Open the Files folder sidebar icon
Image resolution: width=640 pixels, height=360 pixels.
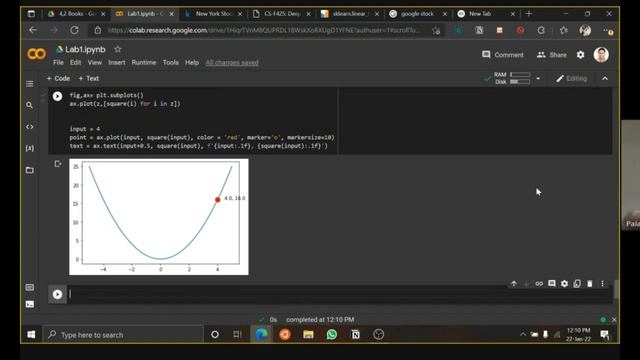[29, 170]
